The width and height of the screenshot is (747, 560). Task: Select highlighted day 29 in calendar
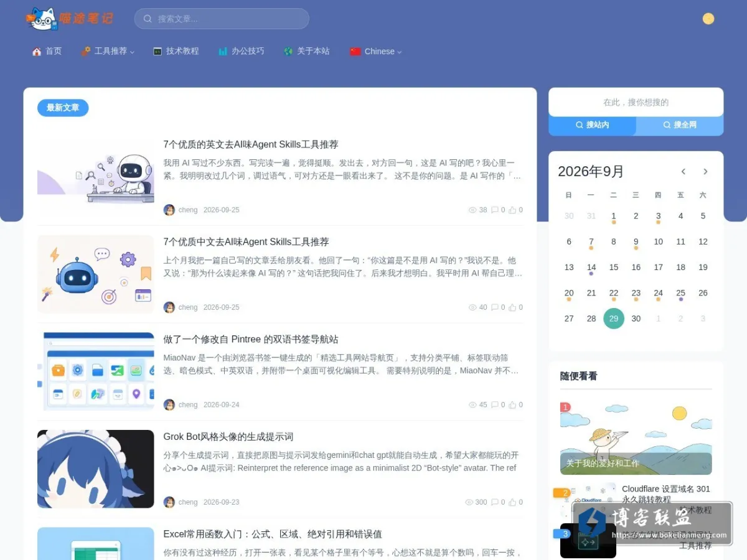point(614,319)
